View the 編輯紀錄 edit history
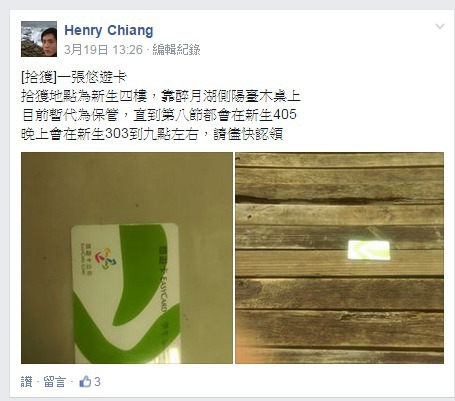 [176, 50]
